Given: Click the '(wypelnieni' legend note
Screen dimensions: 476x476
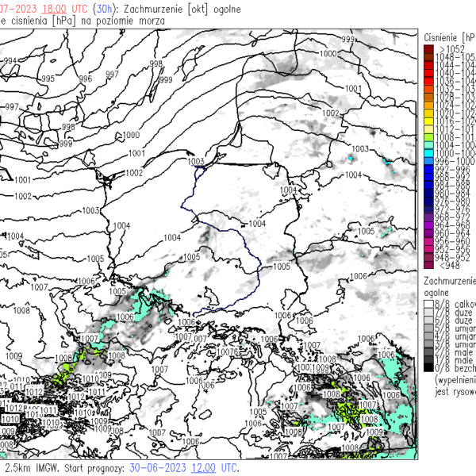Looking at the screenshot, I should click(x=455, y=380).
